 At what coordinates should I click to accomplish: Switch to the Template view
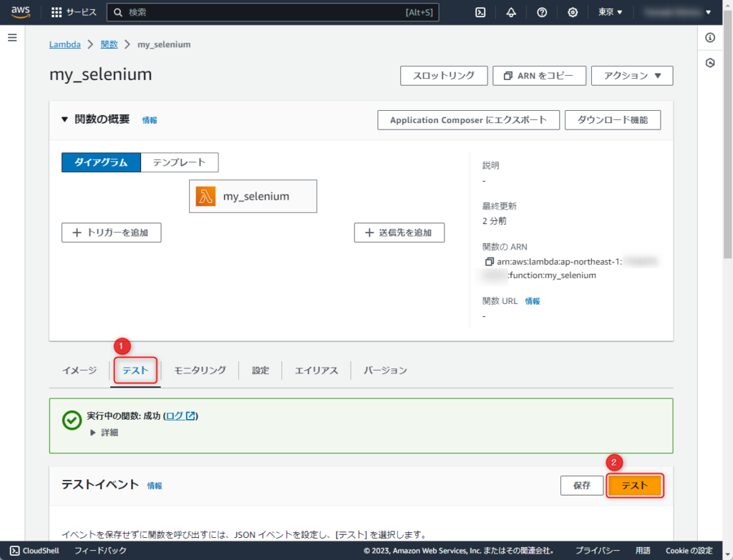[x=180, y=162]
